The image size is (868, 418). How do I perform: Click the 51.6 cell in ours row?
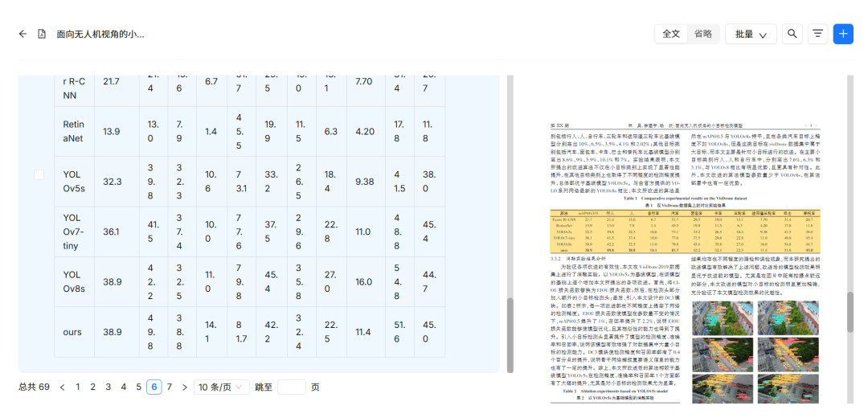pyautogui.click(x=399, y=332)
